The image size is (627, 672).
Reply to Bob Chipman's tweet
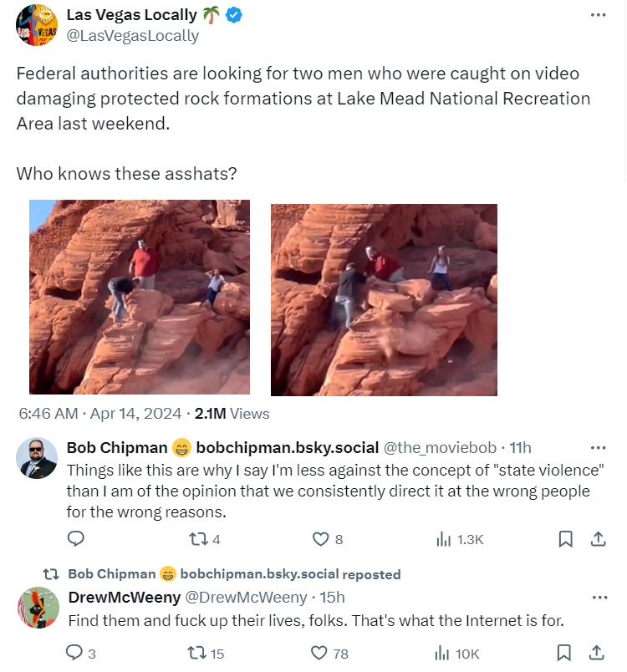point(75,540)
